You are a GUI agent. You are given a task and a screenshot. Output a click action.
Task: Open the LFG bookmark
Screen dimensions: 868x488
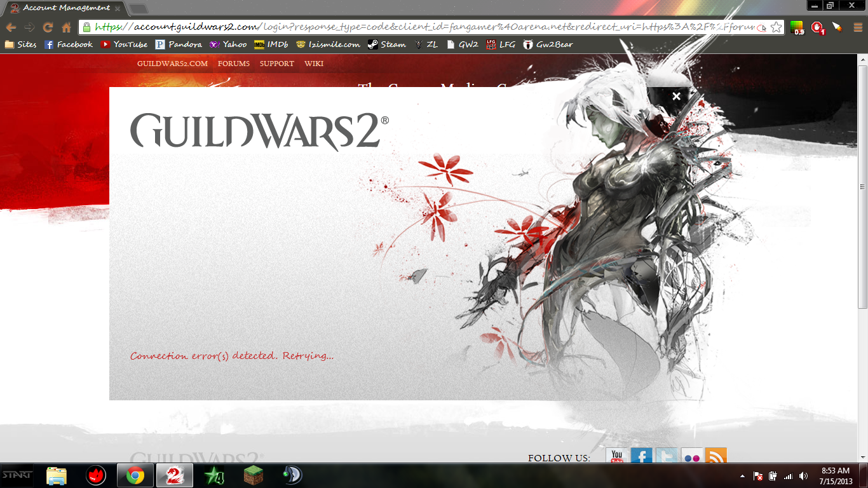tap(501, 44)
